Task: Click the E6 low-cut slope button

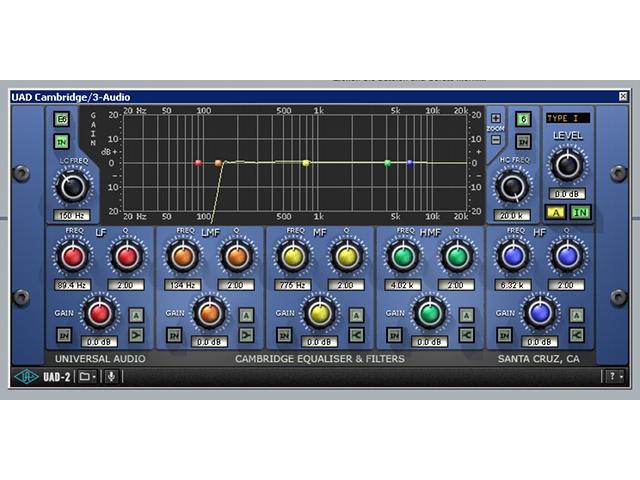Action: point(62,119)
